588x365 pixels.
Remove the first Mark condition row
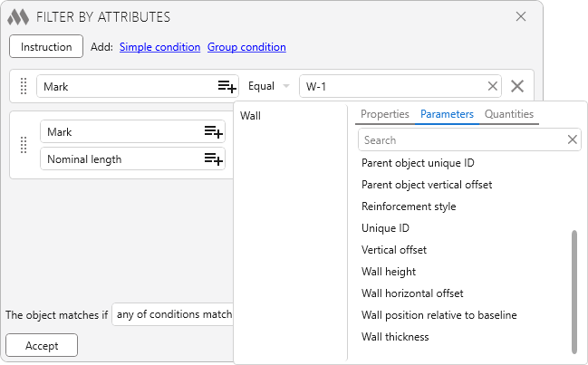pos(517,86)
